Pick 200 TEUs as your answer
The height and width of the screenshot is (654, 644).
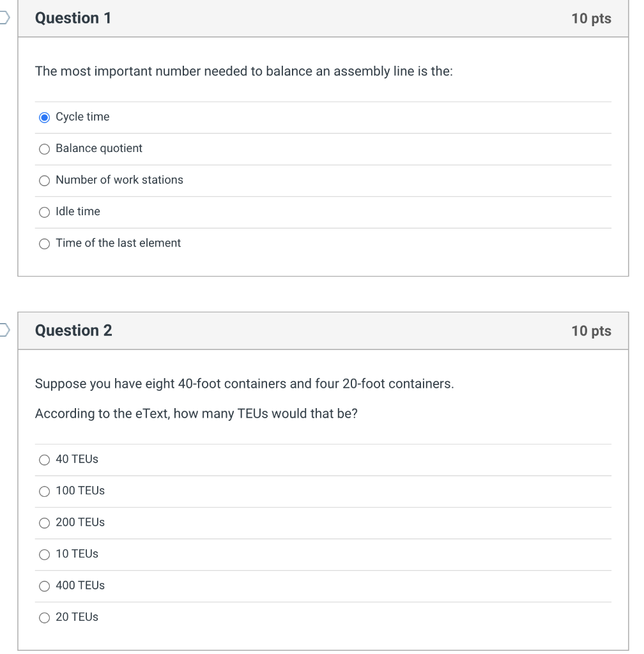coord(44,522)
